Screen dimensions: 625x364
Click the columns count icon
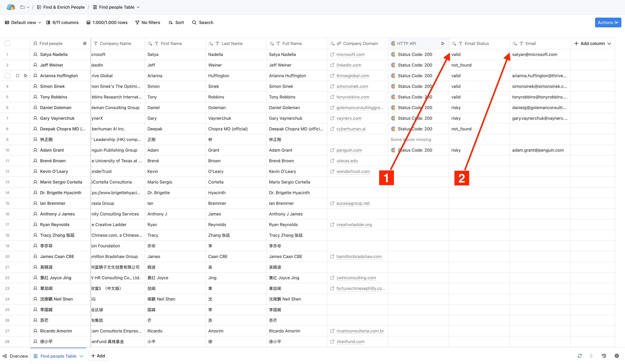point(48,23)
